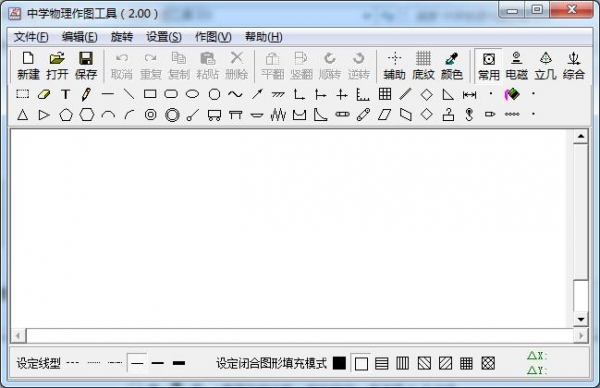The width and height of the screenshot is (600, 388).
Task: Select the table bench tool
Action: (235, 114)
